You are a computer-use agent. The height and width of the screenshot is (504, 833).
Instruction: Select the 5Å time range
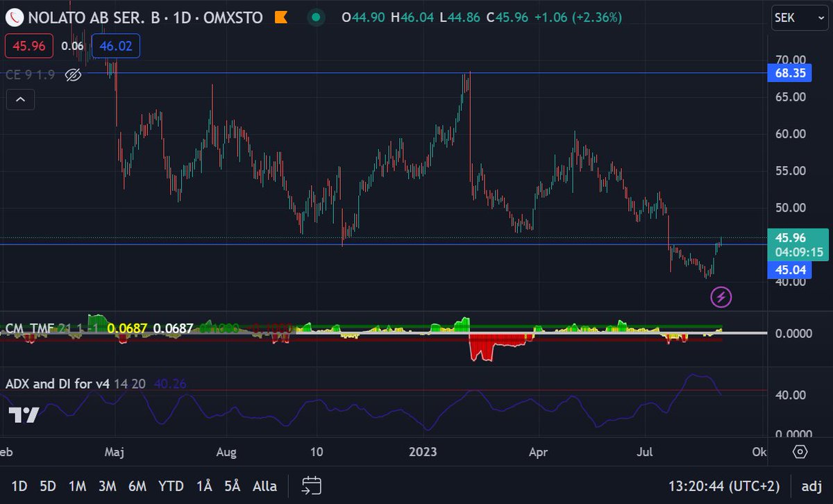pos(234,486)
